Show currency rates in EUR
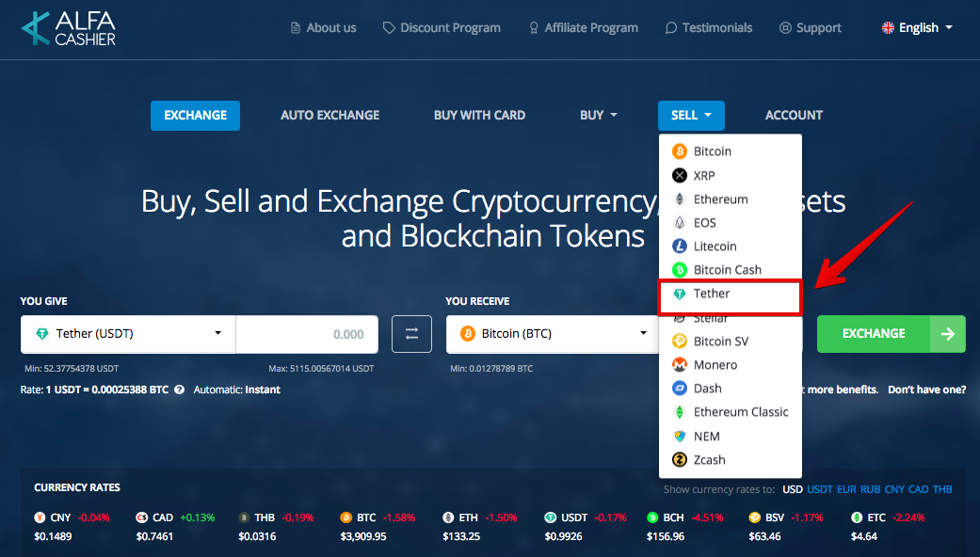The height and width of the screenshot is (557, 980). [x=846, y=489]
